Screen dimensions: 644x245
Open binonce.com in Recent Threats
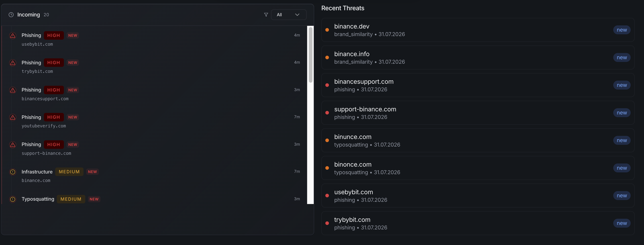tap(478, 168)
